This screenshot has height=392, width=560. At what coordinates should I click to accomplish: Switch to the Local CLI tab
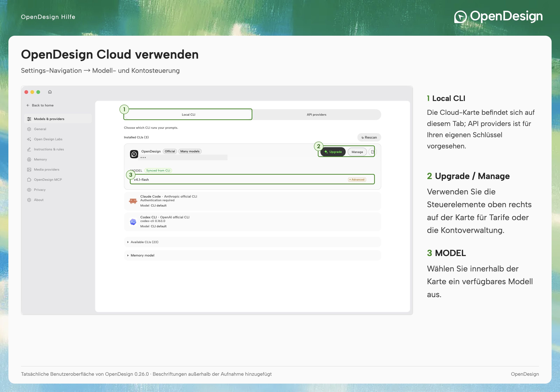click(x=188, y=114)
